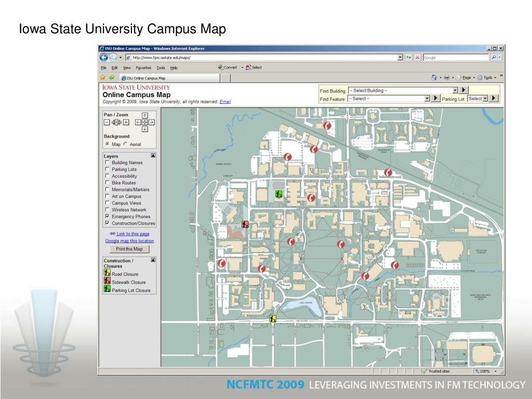Select the Aerial background radio button
This screenshot has width=532, height=399.
tap(126, 144)
